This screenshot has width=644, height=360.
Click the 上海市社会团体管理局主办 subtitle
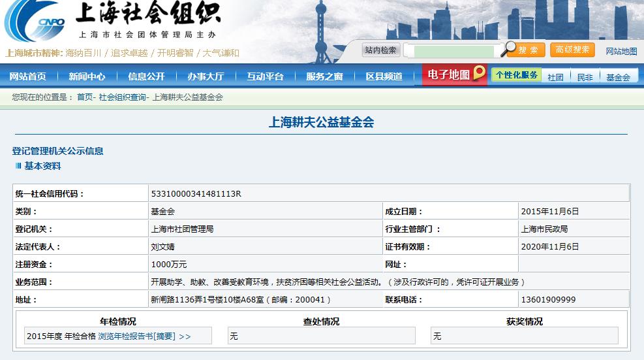tap(147, 35)
